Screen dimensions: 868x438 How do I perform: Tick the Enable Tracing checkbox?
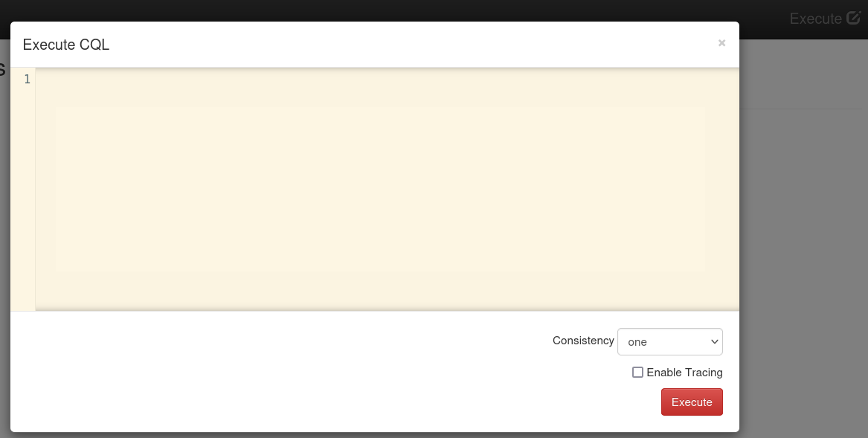pyautogui.click(x=637, y=372)
